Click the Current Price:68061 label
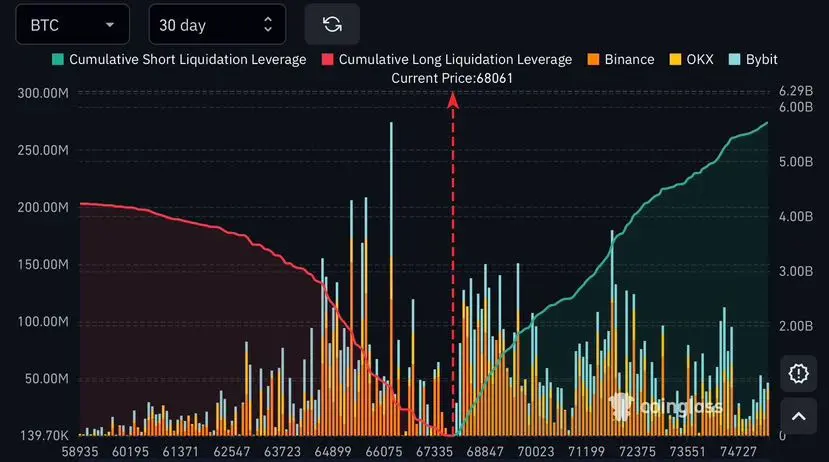829x462 pixels. click(x=452, y=78)
